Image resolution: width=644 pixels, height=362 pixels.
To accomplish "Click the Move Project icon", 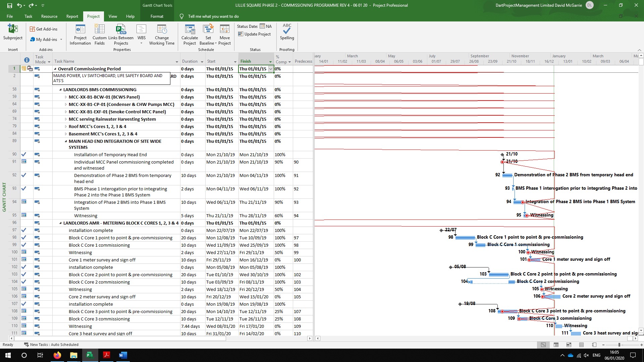I will click(x=224, y=29).
